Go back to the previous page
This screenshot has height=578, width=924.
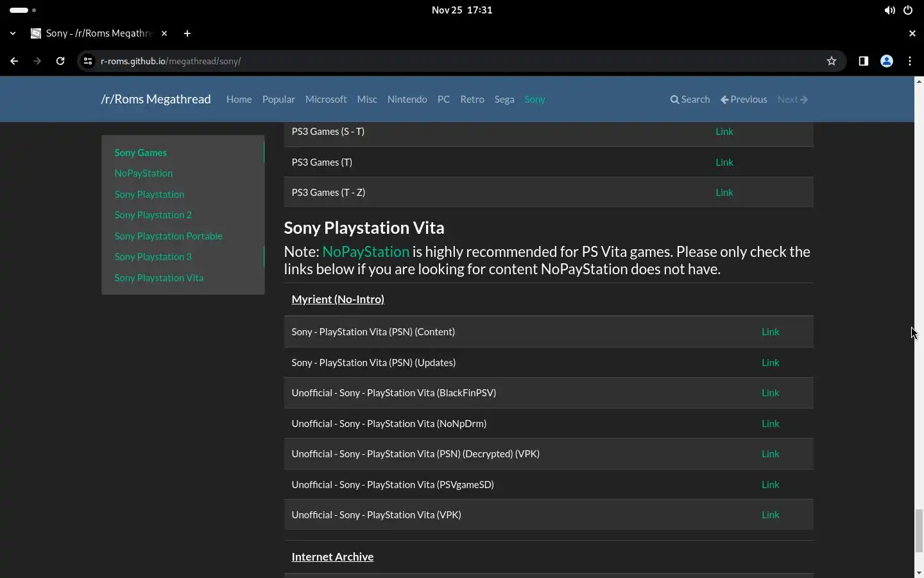[14, 61]
